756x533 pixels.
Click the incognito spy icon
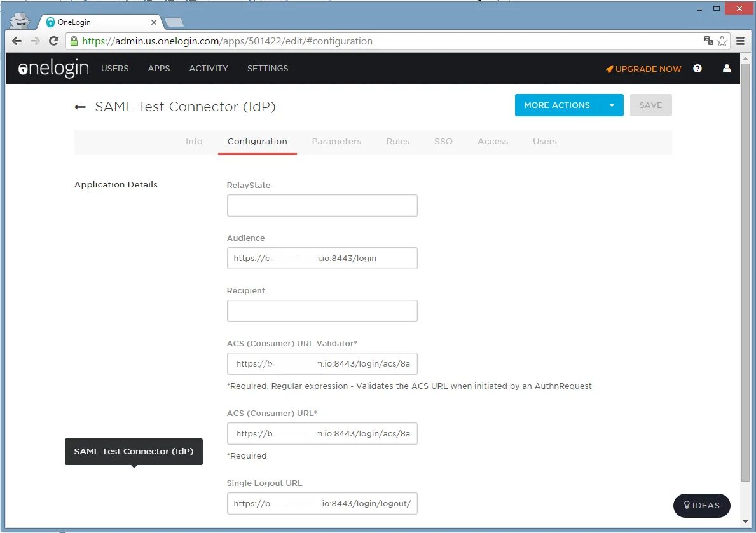click(x=20, y=21)
